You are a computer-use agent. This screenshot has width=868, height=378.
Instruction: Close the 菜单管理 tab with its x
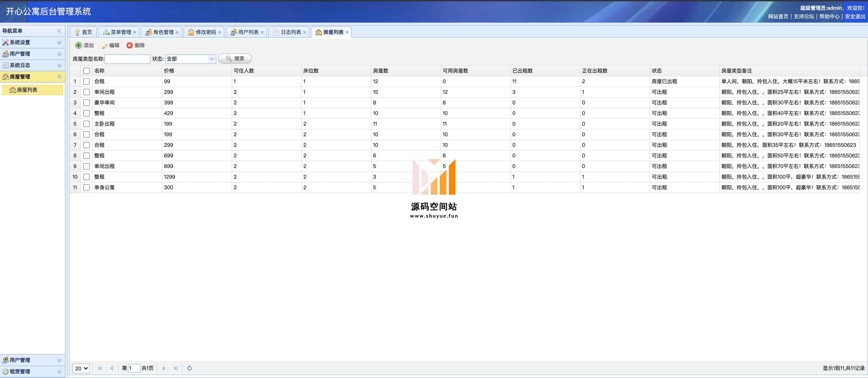click(x=135, y=32)
